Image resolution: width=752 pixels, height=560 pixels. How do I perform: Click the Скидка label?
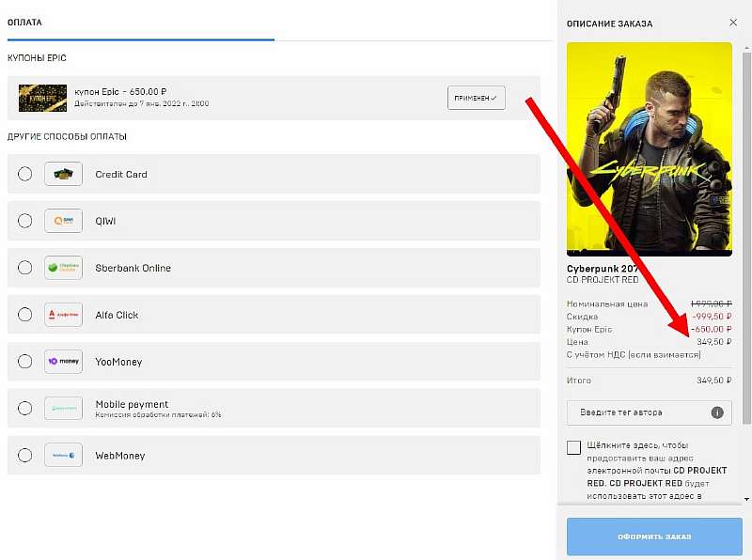tap(582, 317)
